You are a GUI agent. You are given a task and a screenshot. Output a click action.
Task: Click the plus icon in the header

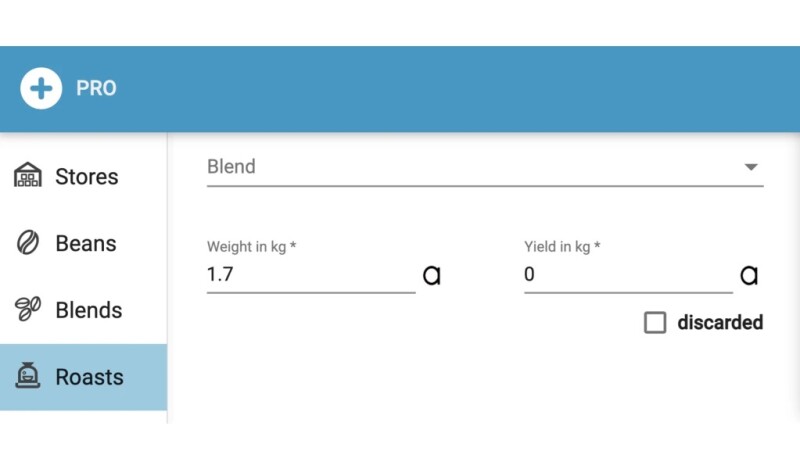click(x=41, y=88)
